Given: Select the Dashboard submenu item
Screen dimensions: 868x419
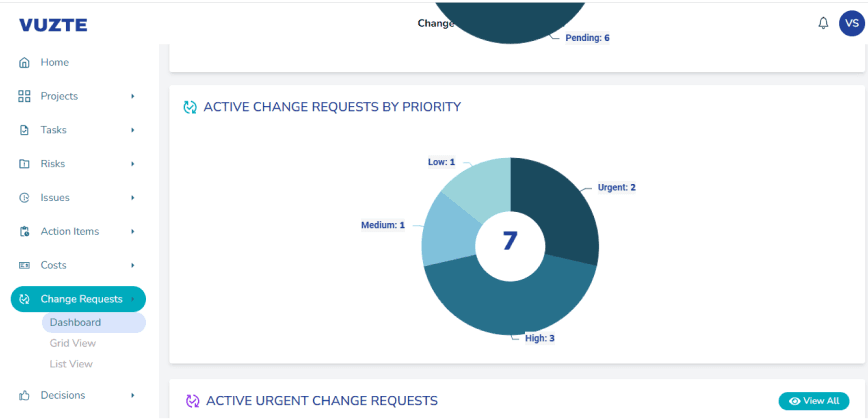Looking at the screenshot, I should [x=76, y=323].
